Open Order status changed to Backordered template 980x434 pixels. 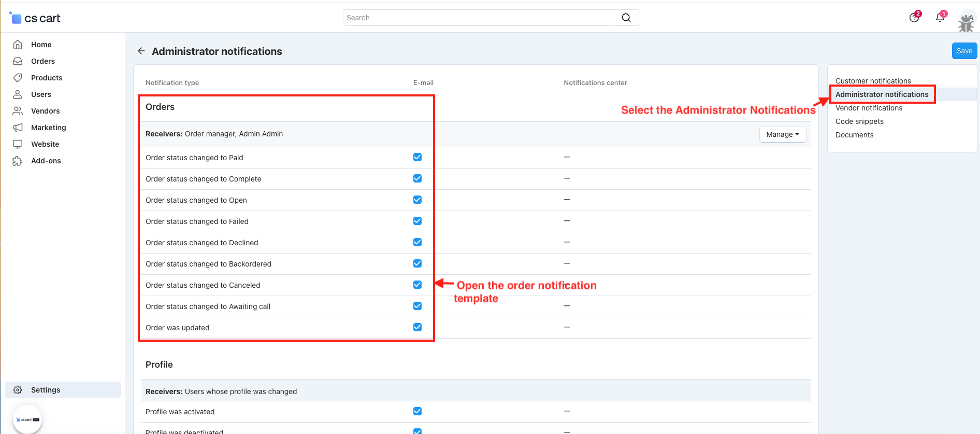pos(208,264)
